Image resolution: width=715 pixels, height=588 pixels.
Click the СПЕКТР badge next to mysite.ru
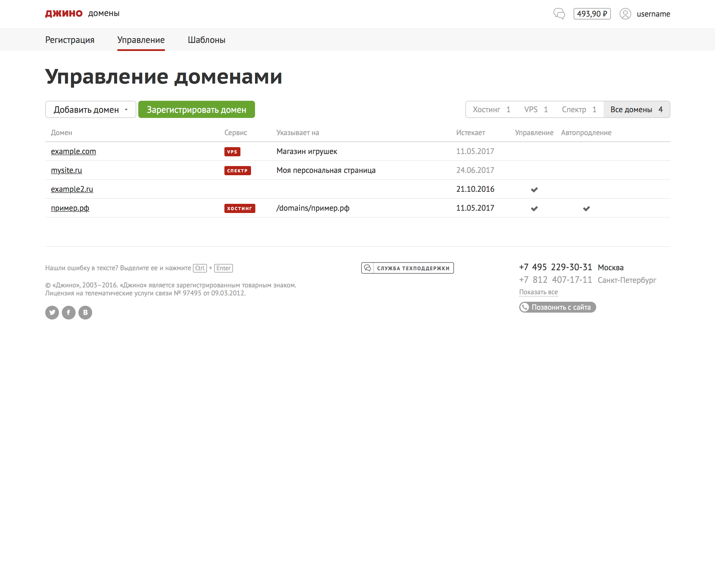click(238, 170)
